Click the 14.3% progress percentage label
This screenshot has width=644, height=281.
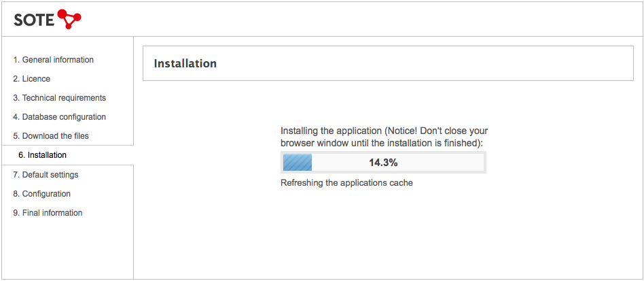pos(383,163)
